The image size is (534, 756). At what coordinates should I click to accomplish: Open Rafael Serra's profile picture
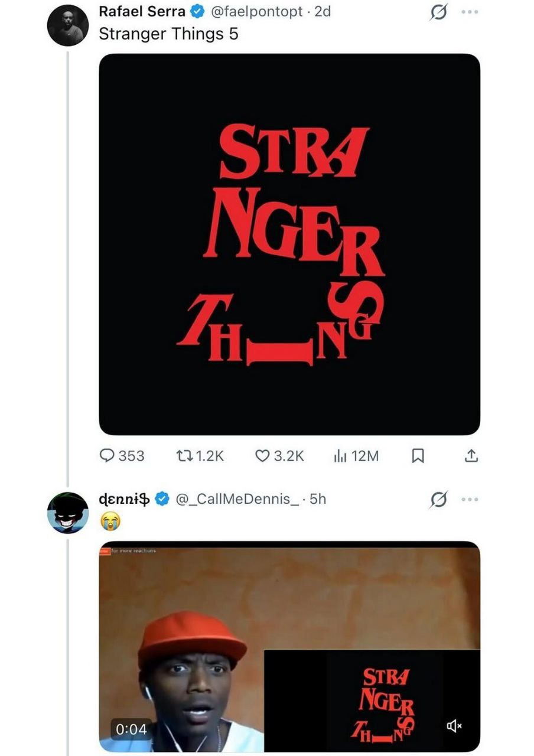[67, 25]
